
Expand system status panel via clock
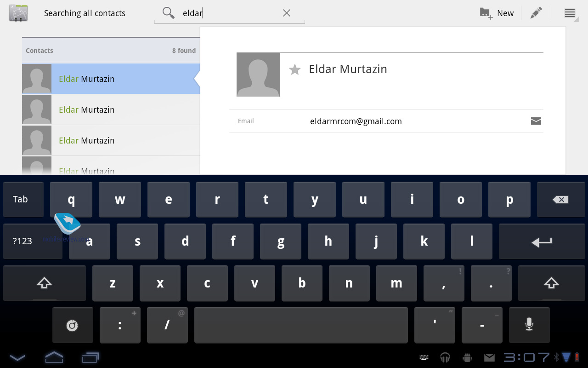click(526, 357)
